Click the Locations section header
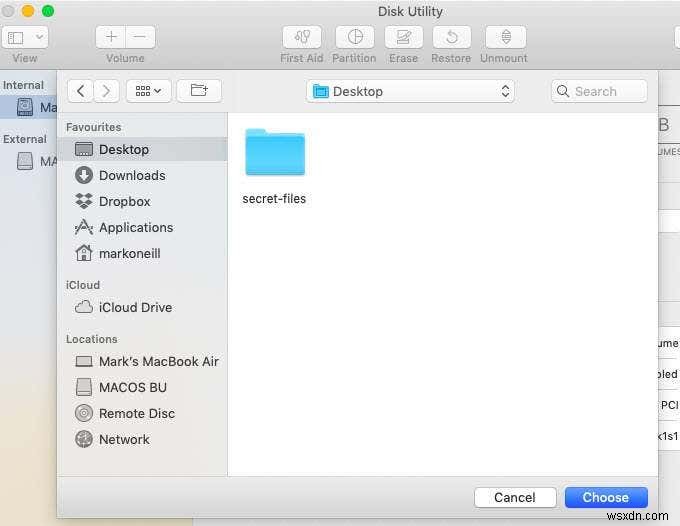Image resolution: width=680 pixels, height=526 pixels. 92,339
